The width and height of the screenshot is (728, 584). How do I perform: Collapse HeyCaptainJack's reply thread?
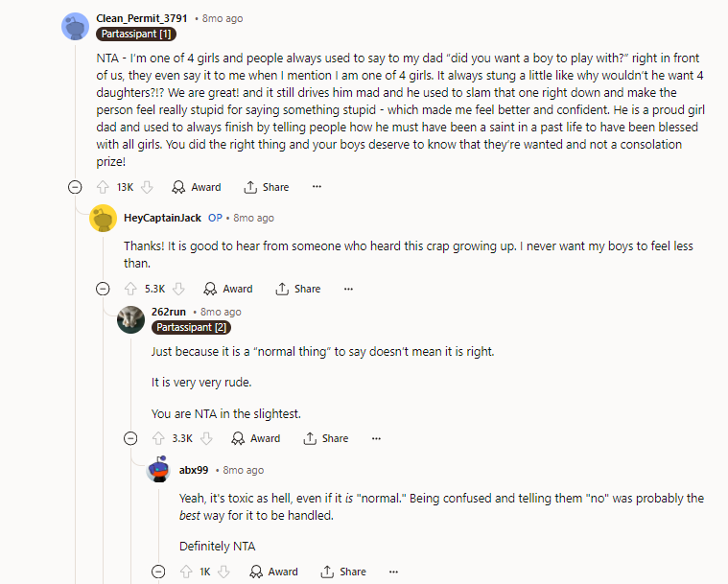(x=103, y=289)
